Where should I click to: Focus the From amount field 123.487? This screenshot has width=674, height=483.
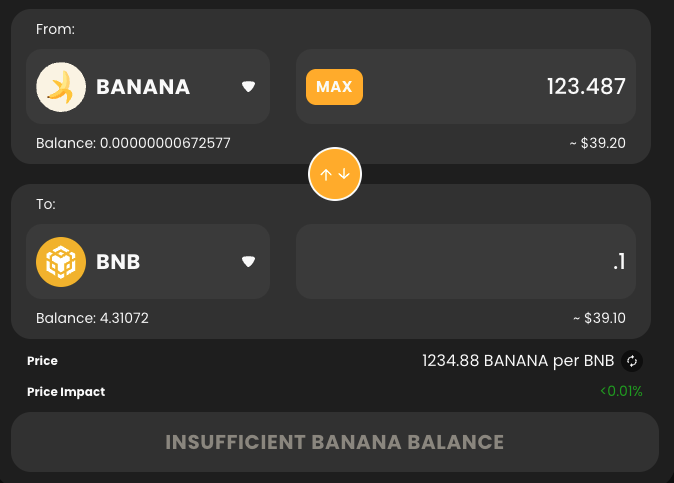coord(466,87)
